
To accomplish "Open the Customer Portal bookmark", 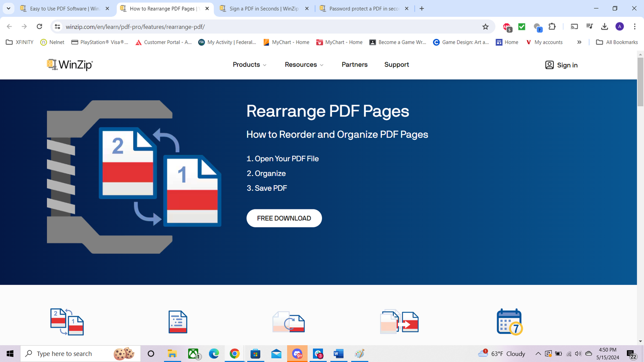I will click(x=163, y=42).
